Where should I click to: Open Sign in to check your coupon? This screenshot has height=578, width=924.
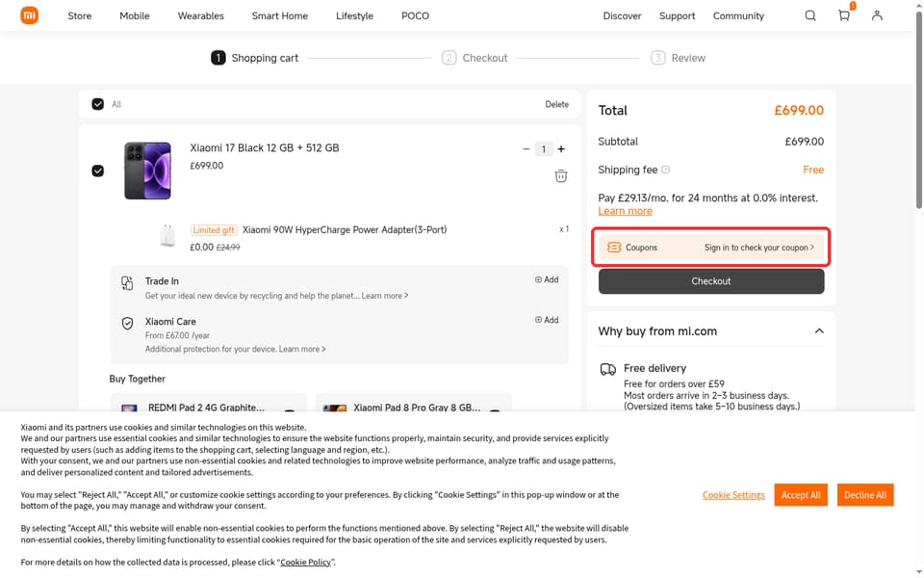[x=759, y=248]
